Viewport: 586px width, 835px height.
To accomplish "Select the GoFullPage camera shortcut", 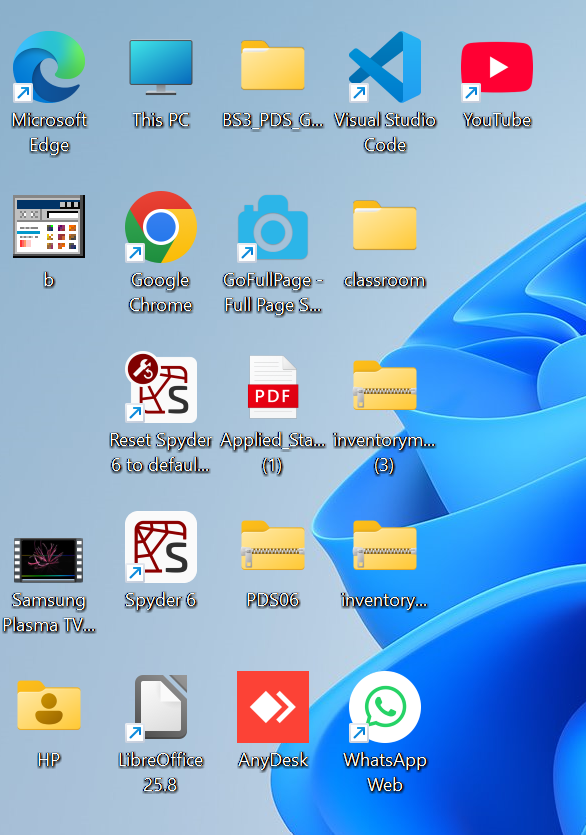I will pos(273,227).
